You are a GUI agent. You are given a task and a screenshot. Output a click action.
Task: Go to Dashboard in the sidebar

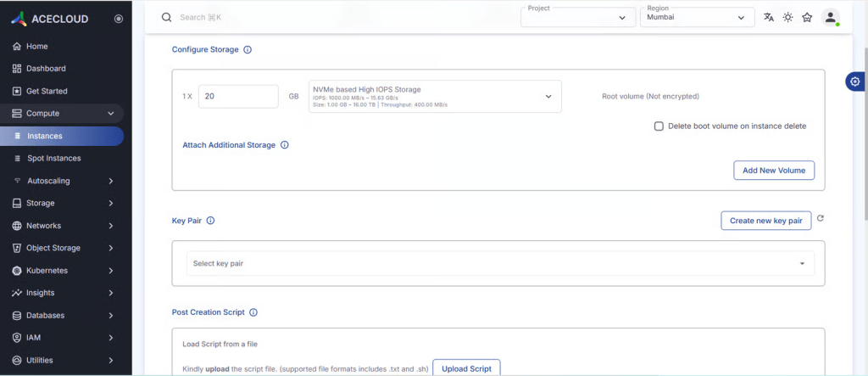tap(46, 69)
